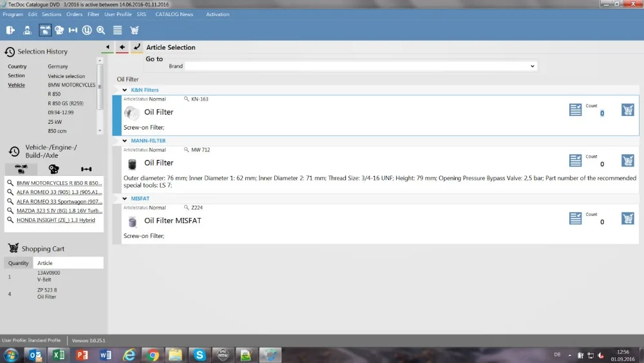Viewport: 644px width, 363px height.
Task: Click the universal parts circular toolbar icon
Action: 87,30
